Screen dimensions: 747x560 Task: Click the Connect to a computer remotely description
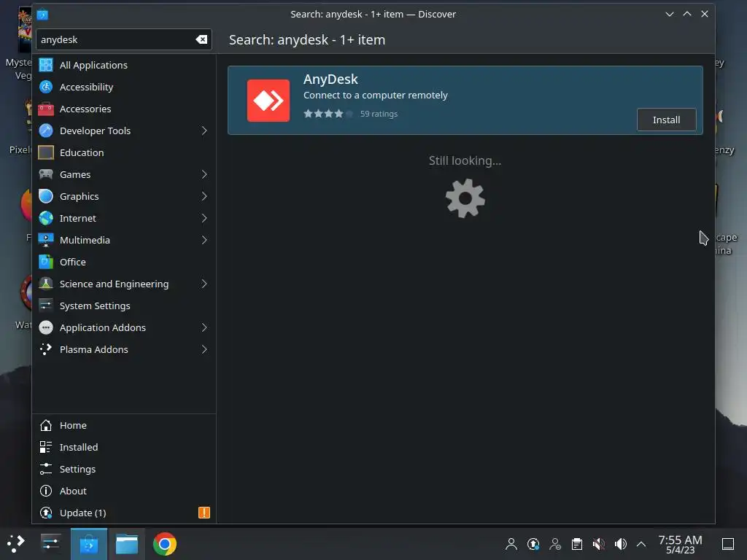tap(376, 96)
